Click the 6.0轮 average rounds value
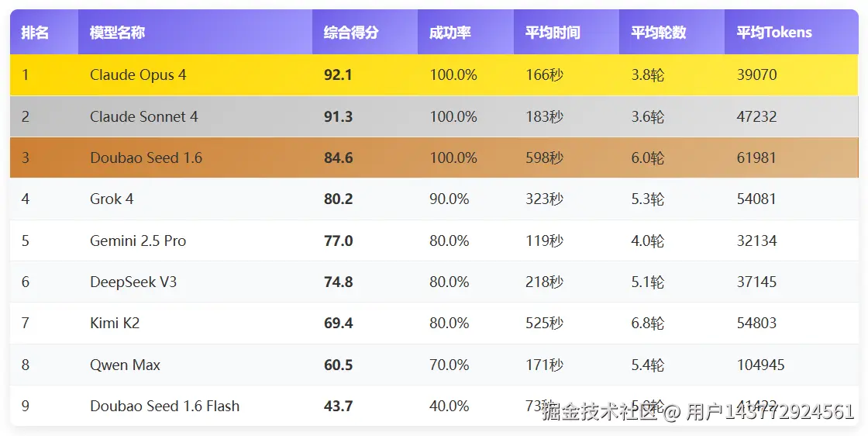Viewport: 868px width, 436px height. [x=648, y=158]
